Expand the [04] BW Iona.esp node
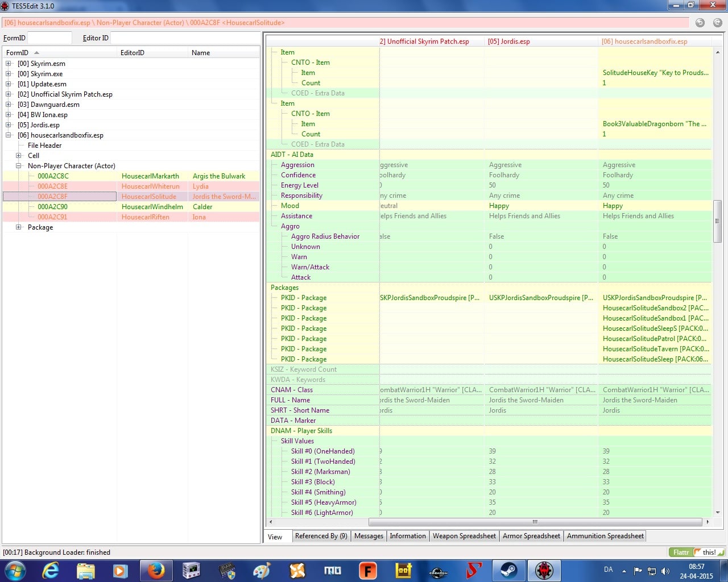This screenshot has width=728, height=582. [9, 115]
